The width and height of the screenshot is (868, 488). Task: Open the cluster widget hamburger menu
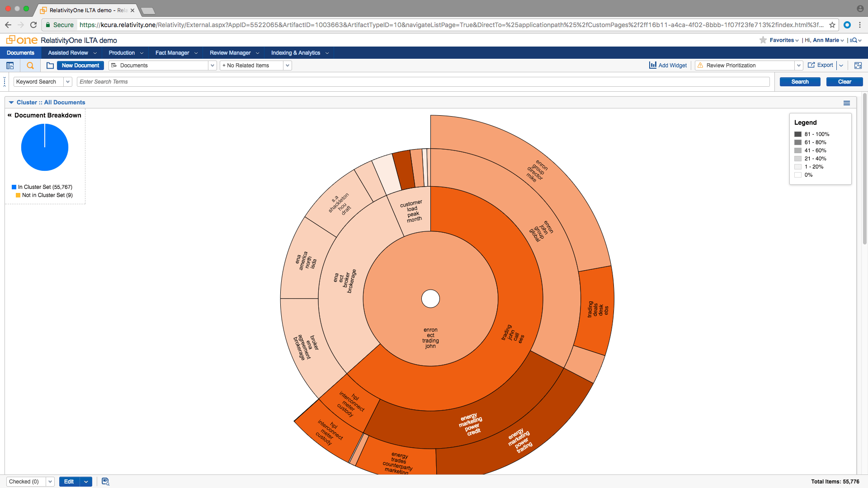point(847,103)
